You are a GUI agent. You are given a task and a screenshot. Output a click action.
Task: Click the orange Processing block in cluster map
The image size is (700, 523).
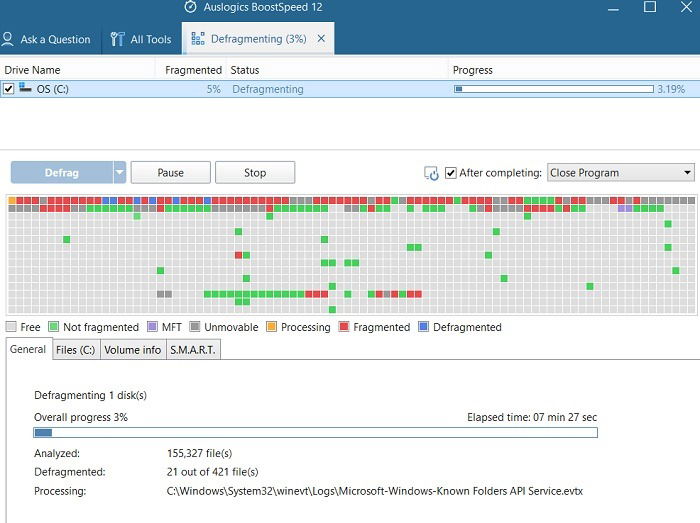tap(12, 200)
